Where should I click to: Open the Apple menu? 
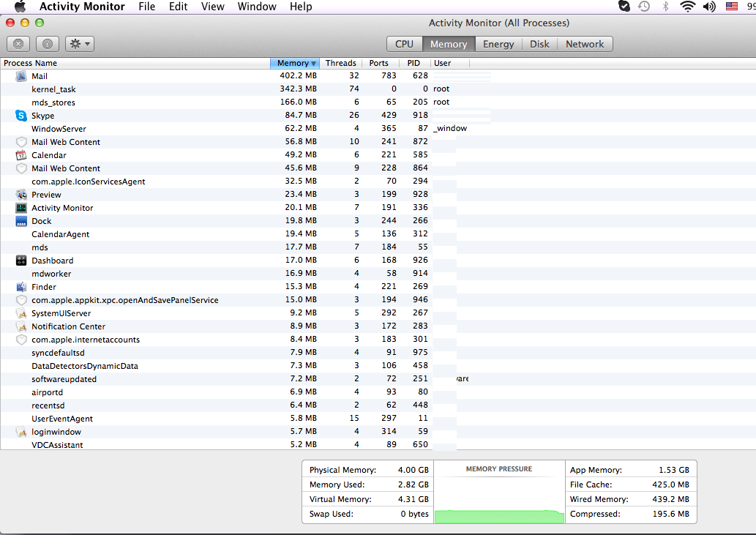(x=20, y=7)
